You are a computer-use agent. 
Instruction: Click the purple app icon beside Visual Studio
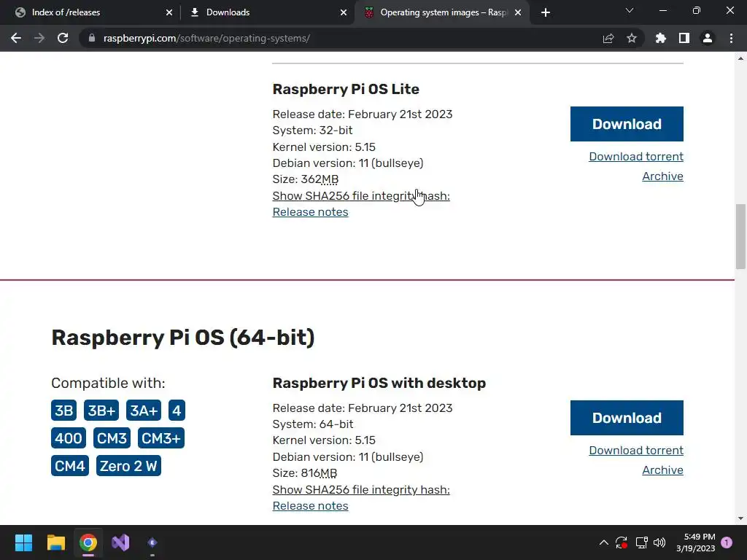pyautogui.click(x=152, y=542)
